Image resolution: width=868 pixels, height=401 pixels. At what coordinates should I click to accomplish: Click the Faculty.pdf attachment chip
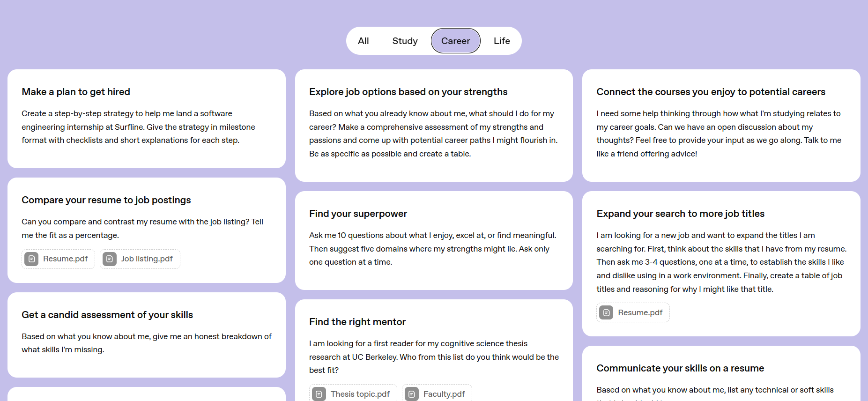point(437,394)
